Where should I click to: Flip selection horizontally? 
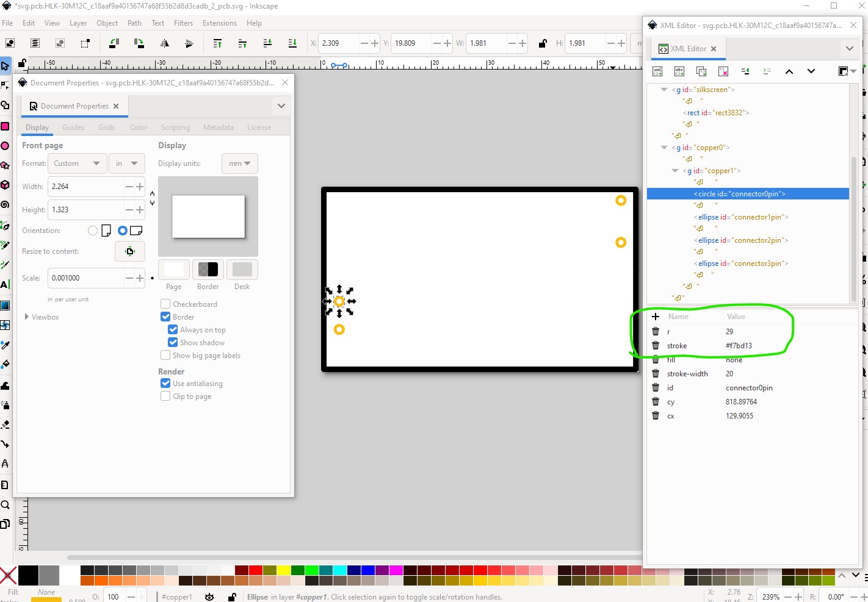coord(164,43)
